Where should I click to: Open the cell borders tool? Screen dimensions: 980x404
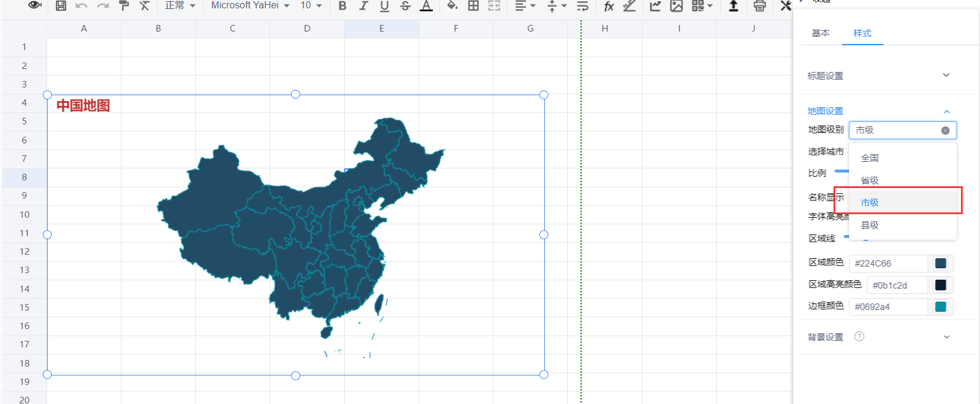pyautogui.click(x=473, y=6)
